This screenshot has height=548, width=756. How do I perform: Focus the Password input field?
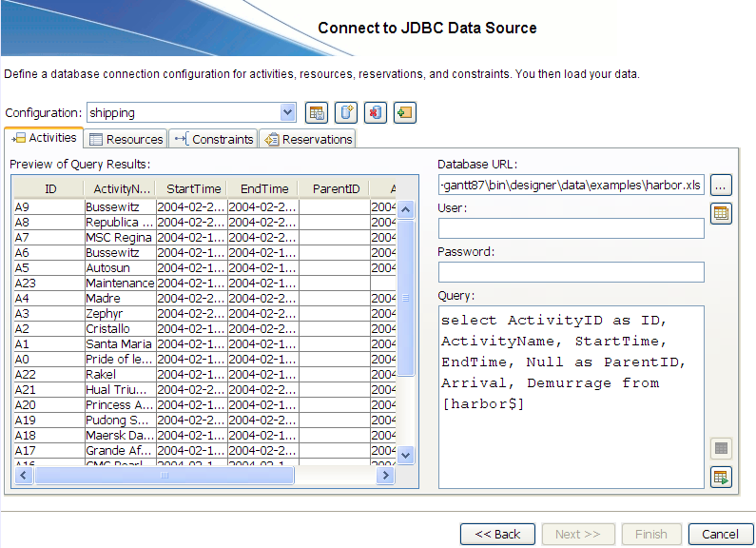[571, 272]
